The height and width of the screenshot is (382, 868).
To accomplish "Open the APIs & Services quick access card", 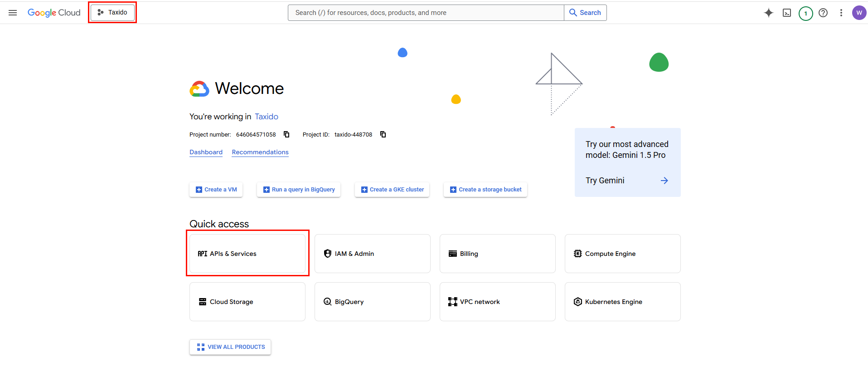I will (x=247, y=254).
